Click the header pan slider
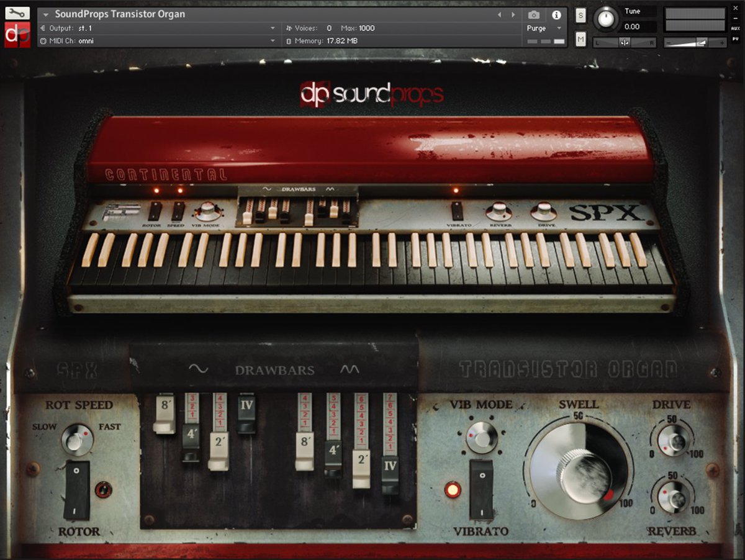This screenshot has width=745, height=560. click(x=625, y=42)
